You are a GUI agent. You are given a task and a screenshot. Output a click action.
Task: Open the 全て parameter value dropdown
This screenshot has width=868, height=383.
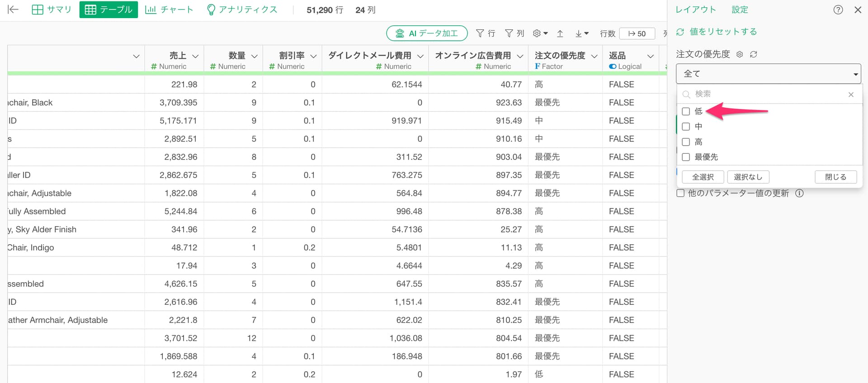[x=768, y=74]
